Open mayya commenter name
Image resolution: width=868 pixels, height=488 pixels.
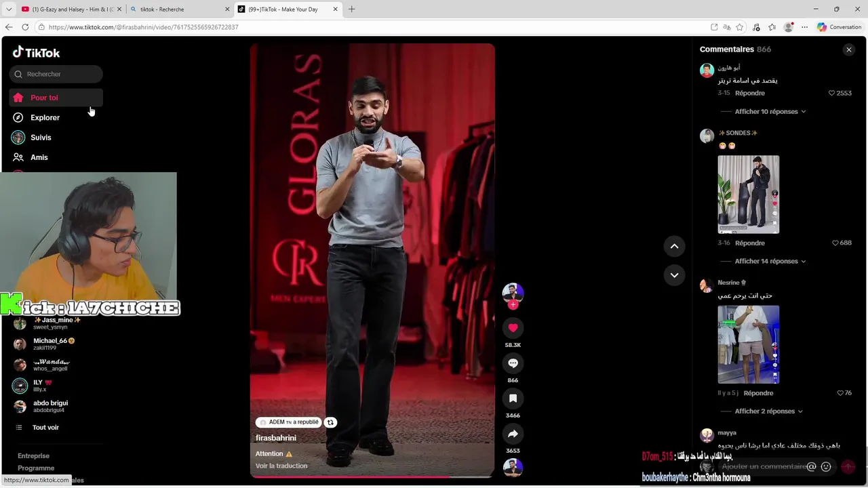pyautogui.click(x=727, y=432)
